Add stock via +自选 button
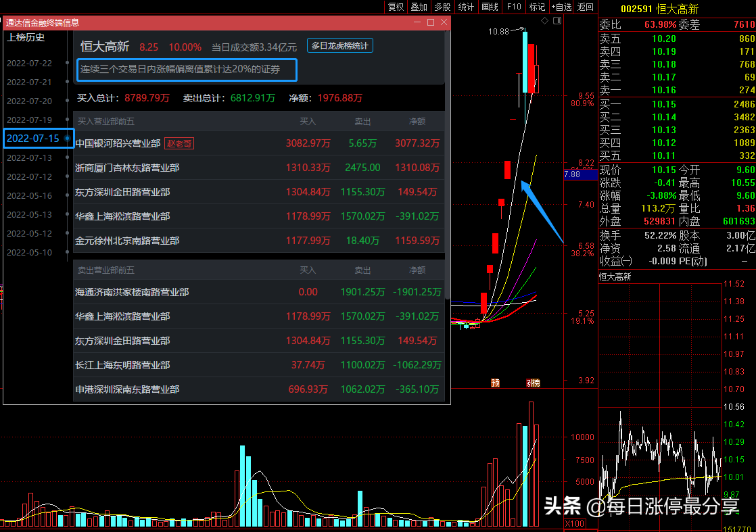This screenshot has height=532, width=756. coord(561,7)
